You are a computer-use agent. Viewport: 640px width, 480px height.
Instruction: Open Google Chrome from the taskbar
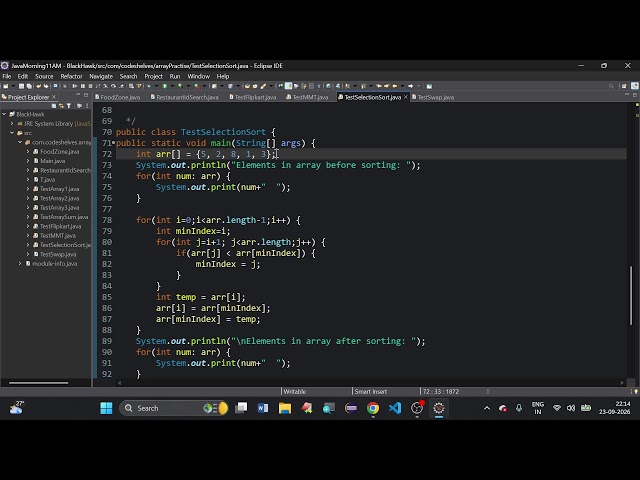373,408
